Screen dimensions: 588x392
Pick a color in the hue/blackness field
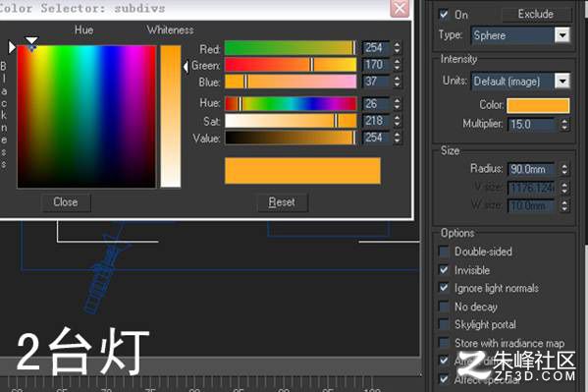[x=86, y=116]
